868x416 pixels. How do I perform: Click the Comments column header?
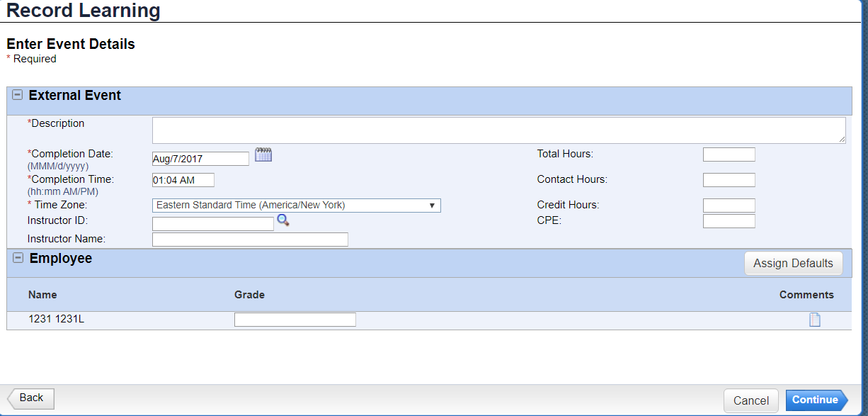coord(806,295)
